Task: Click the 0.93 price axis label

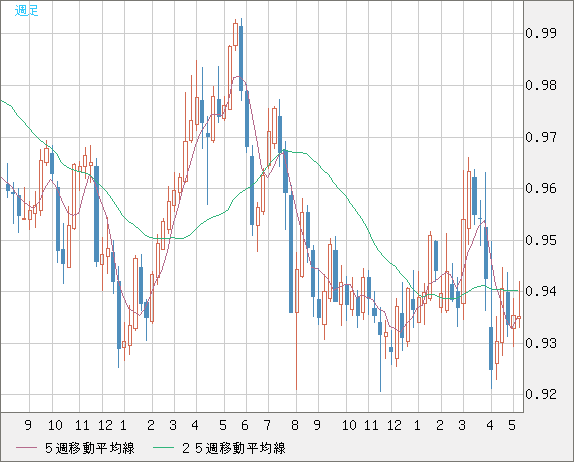Action: pyautogui.click(x=541, y=343)
